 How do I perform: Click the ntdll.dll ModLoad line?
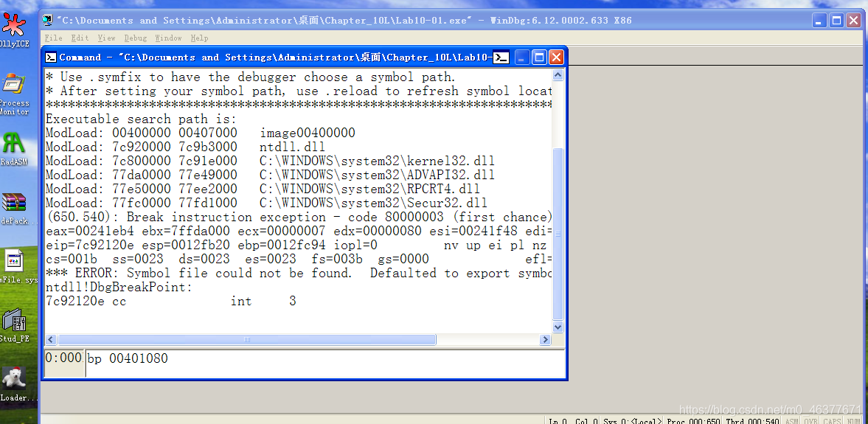[x=185, y=147]
